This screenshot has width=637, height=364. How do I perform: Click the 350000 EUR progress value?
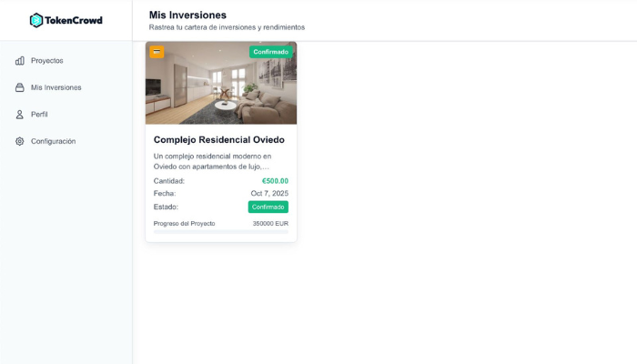tap(270, 224)
